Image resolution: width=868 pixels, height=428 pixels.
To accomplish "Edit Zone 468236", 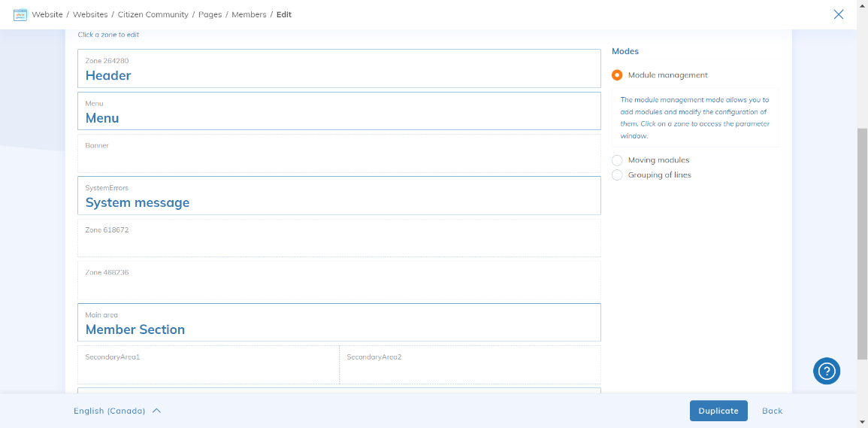I will pos(339,280).
